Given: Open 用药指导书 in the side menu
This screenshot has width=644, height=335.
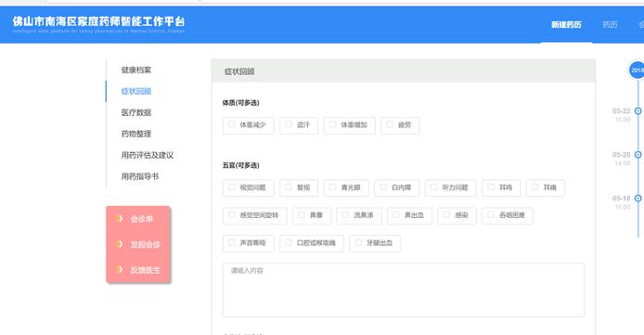Looking at the screenshot, I should coord(139,176).
